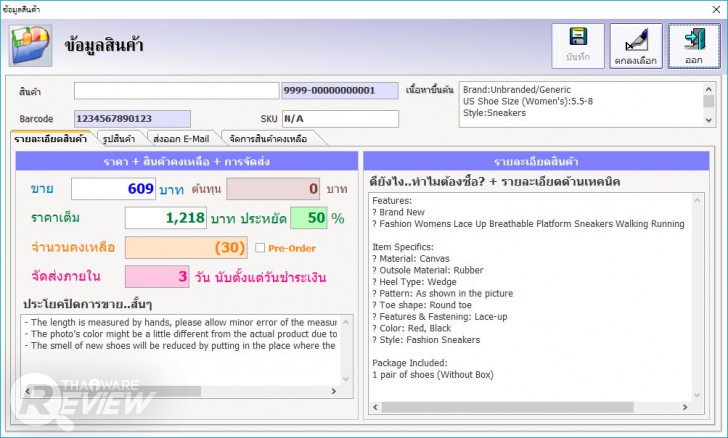Viewport: 728px width, 438px height.
Task: Click scroll up arrow in product details box
Action: [x=697, y=200]
